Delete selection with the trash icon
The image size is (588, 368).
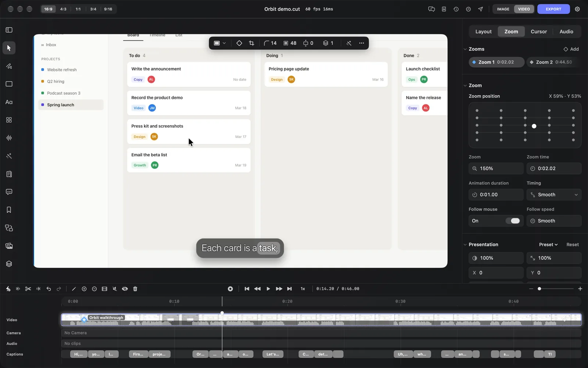[135, 289]
